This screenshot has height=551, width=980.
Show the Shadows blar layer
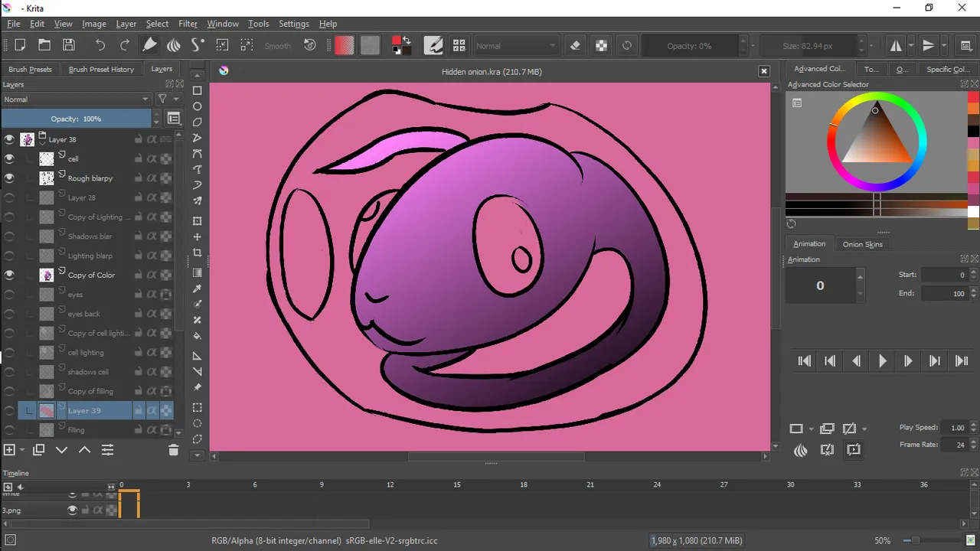(x=9, y=236)
